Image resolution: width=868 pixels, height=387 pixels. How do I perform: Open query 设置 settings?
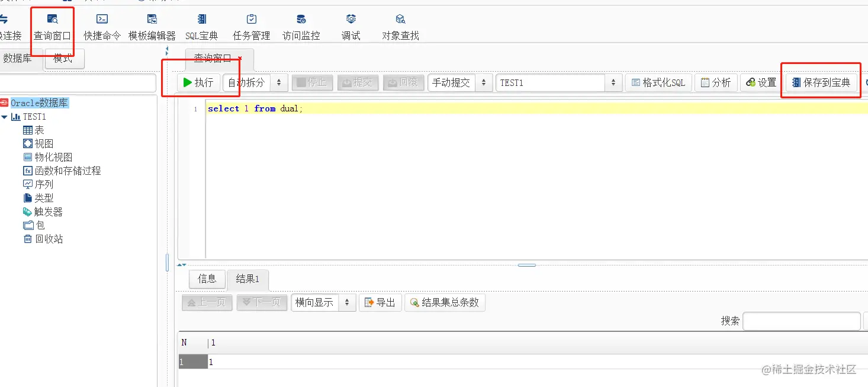point(761,82)
